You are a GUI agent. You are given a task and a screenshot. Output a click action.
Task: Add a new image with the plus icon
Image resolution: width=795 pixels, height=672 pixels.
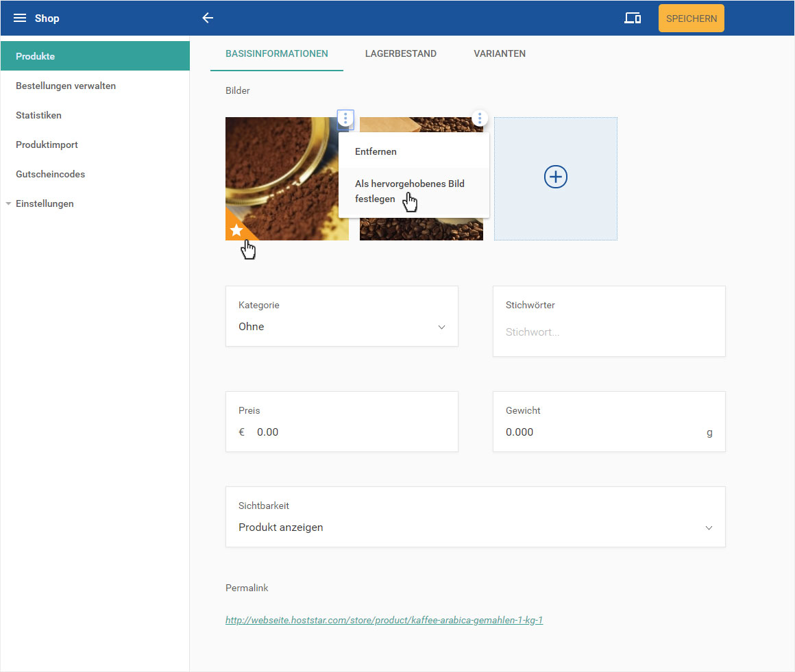click(556, 177)
